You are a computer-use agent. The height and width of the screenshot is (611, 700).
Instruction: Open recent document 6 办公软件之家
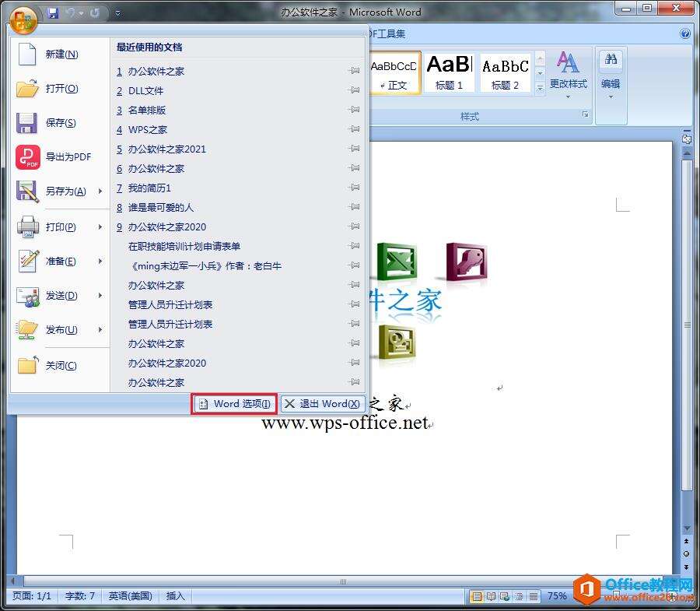tap(239, 168)
